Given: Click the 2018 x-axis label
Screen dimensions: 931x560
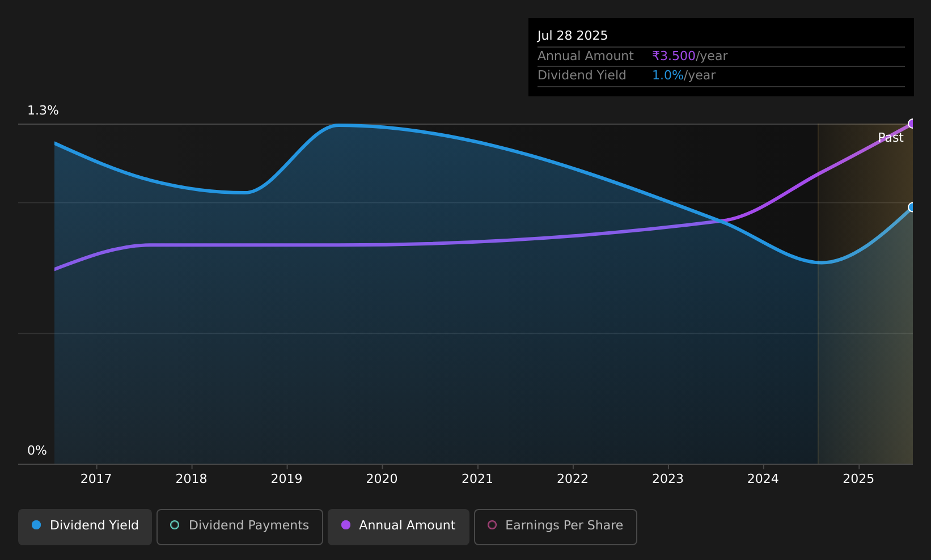Looking at the screenshot, I should (192, 479).
